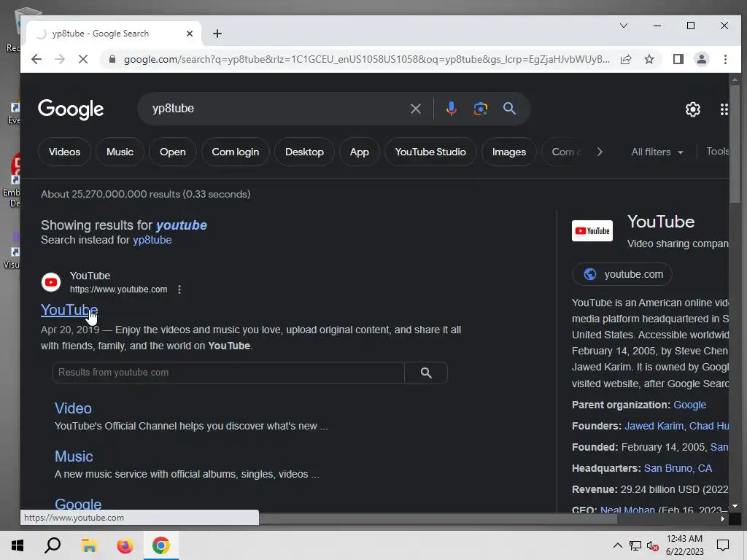Open the Windows Start menu
The image size is (747, 560).
[x=18, y=545]
